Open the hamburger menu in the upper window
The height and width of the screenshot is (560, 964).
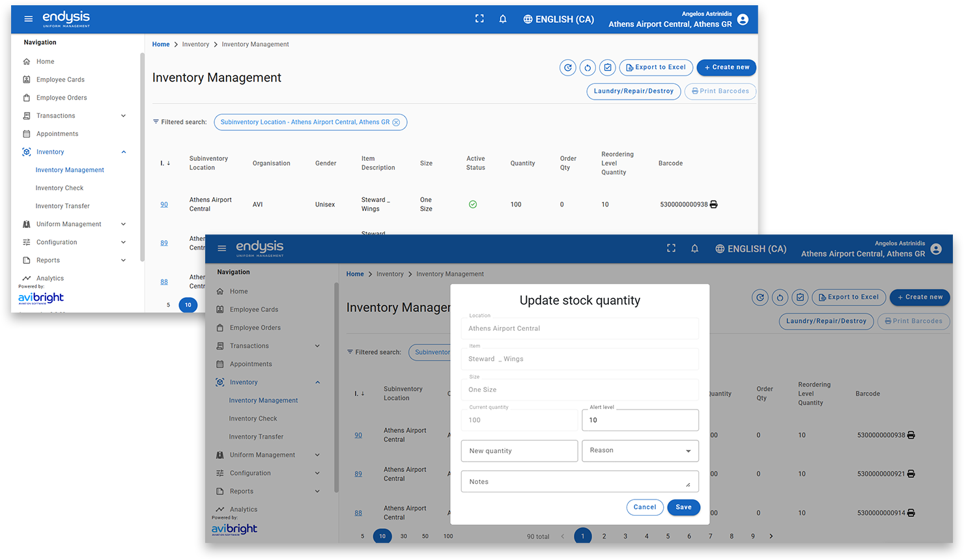pyautogui.click(x=29, y=19)
